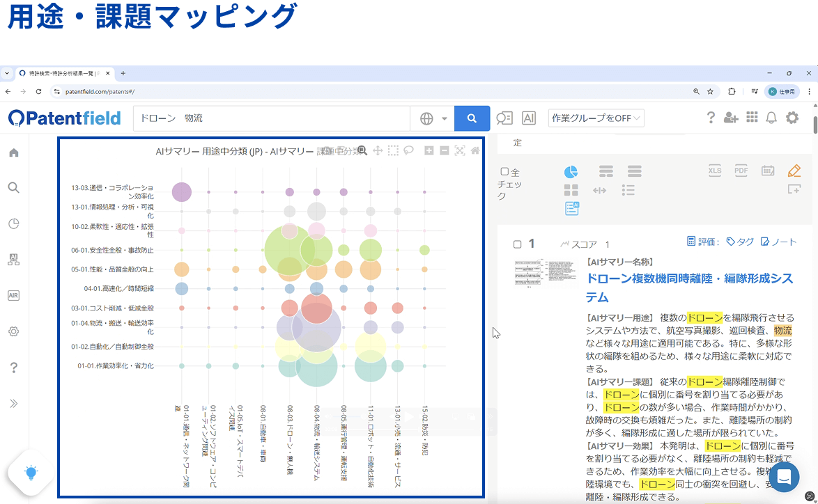Select the AI summary list view icon

pos(572,208)
